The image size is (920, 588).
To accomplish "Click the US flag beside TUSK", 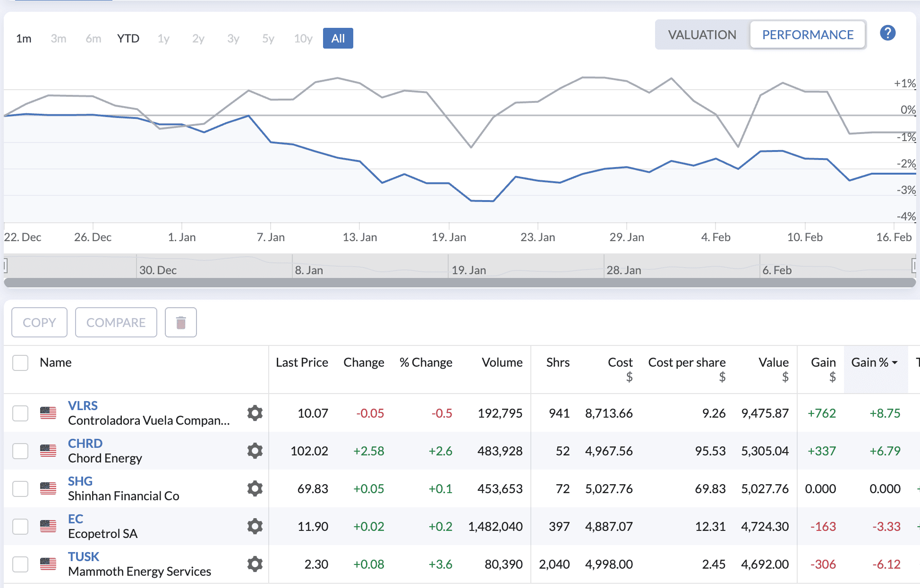I will (48, 564).
